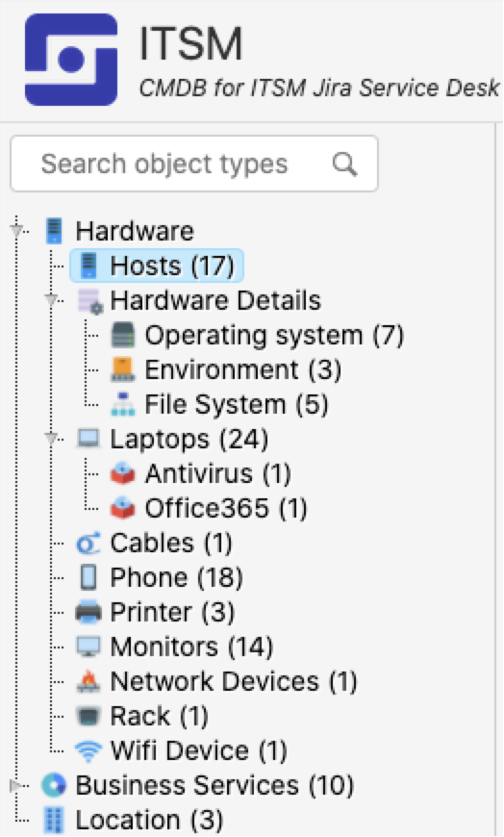This screenshot has width=504, height=837.
Task: Click the Printer icon
Action: tap(88, 612)
